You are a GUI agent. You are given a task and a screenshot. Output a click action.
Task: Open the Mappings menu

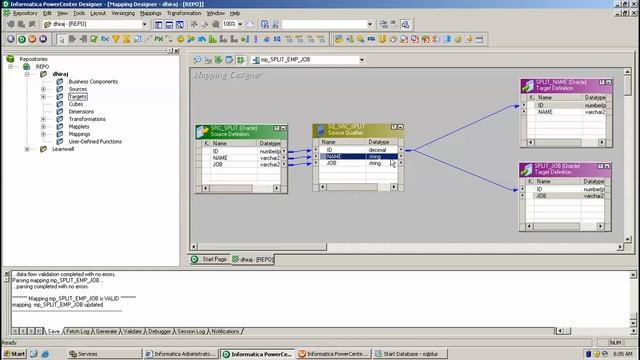151,13
